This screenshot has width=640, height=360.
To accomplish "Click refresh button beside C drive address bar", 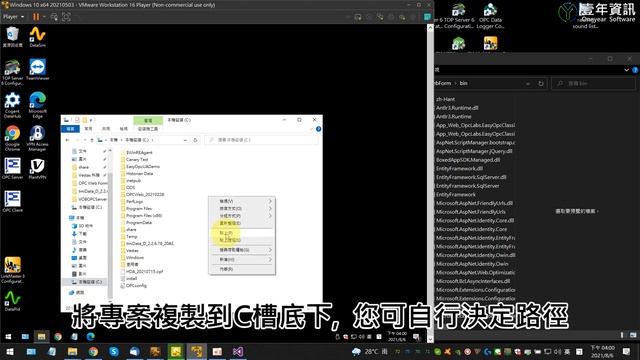I will [195, 140].
